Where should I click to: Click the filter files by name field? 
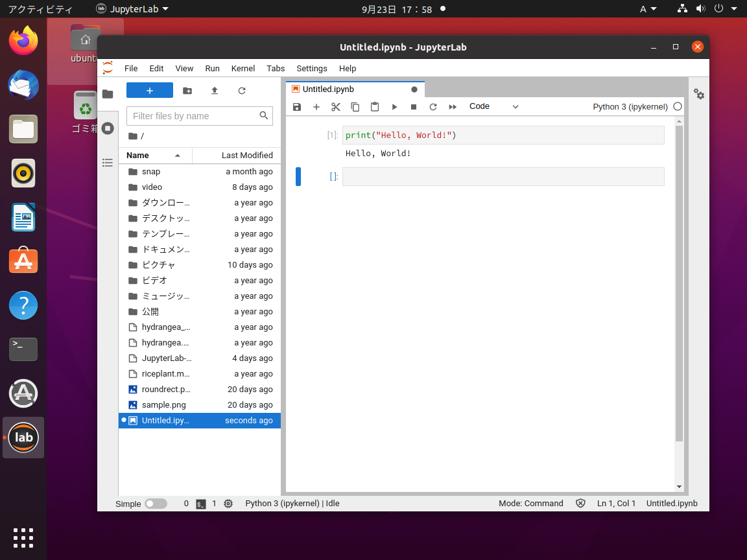195,115
